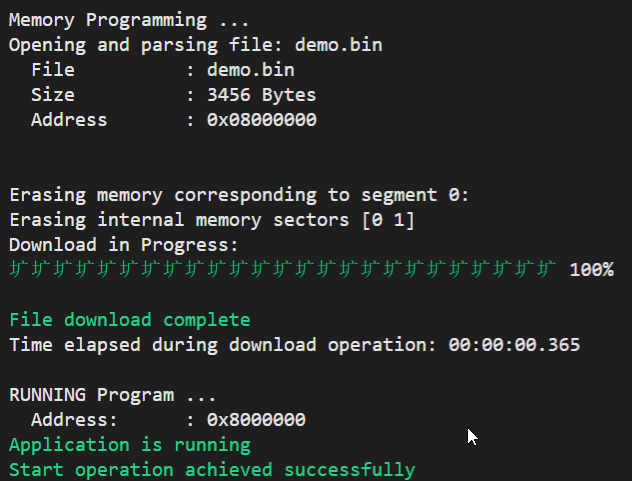Click the elapsed time 00:00:00.365
The width and height of the screenshot is (632, 481).
coord(514,345)
